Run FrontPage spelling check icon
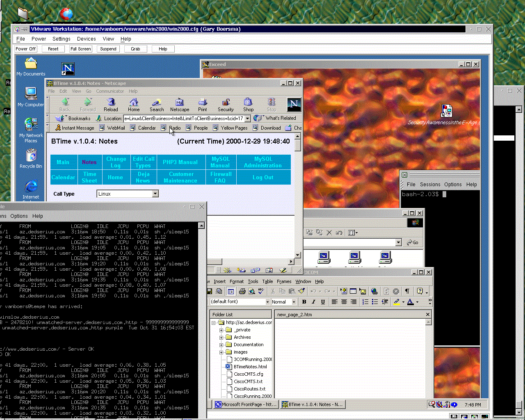Screen dimensions: 525x420 click(261, 291)
